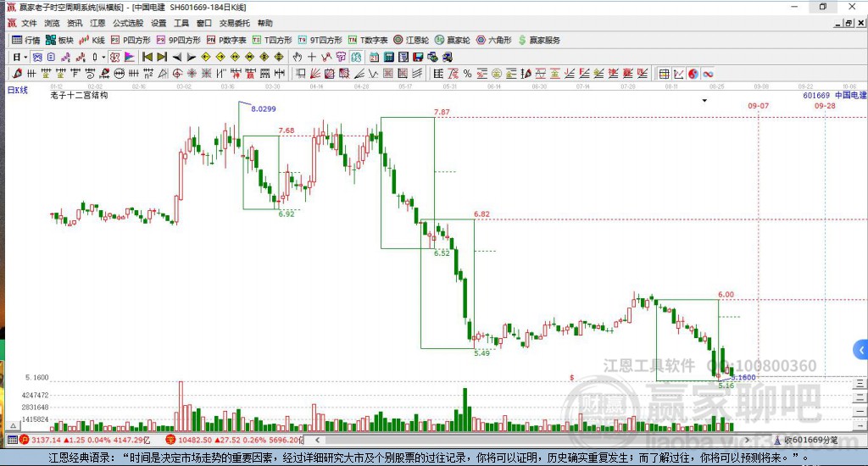Image resolution: width=868 pixels, height=466 pixels.
Task: Open the T数字表 tool
Action: [x=368, y=40]
